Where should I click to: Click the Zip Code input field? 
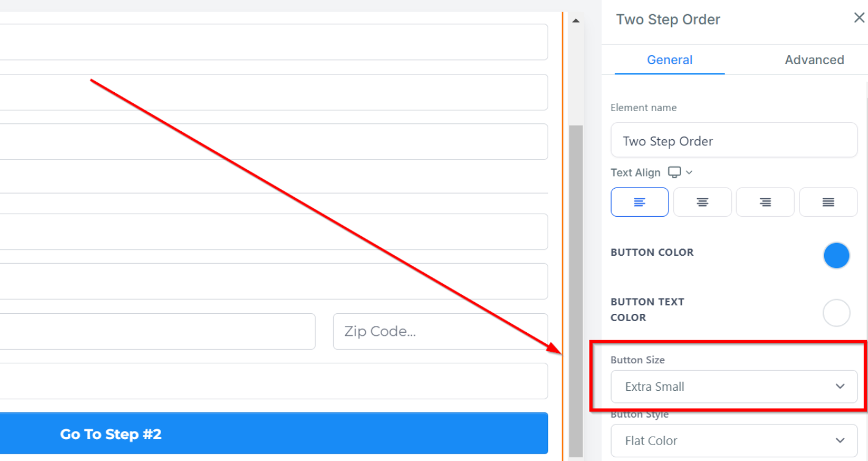[x=440, y=332]
